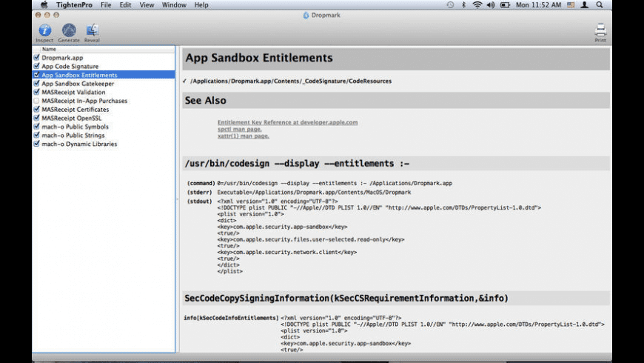Select mach-o Public Symbols list item

point(75,127)
